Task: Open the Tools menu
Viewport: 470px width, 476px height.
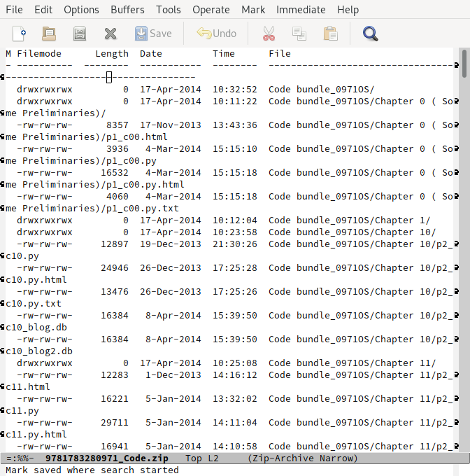Action: pos(168,10)
